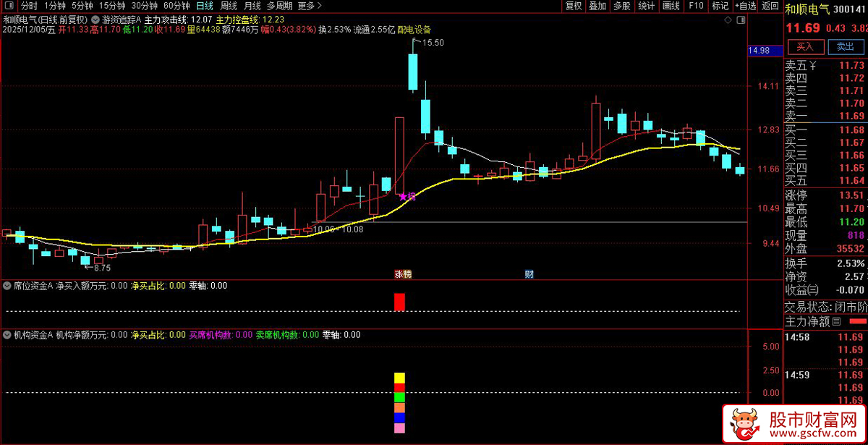Click the 复权 toolbar button
Screen dimensions: 868x445
click(574, 6)
